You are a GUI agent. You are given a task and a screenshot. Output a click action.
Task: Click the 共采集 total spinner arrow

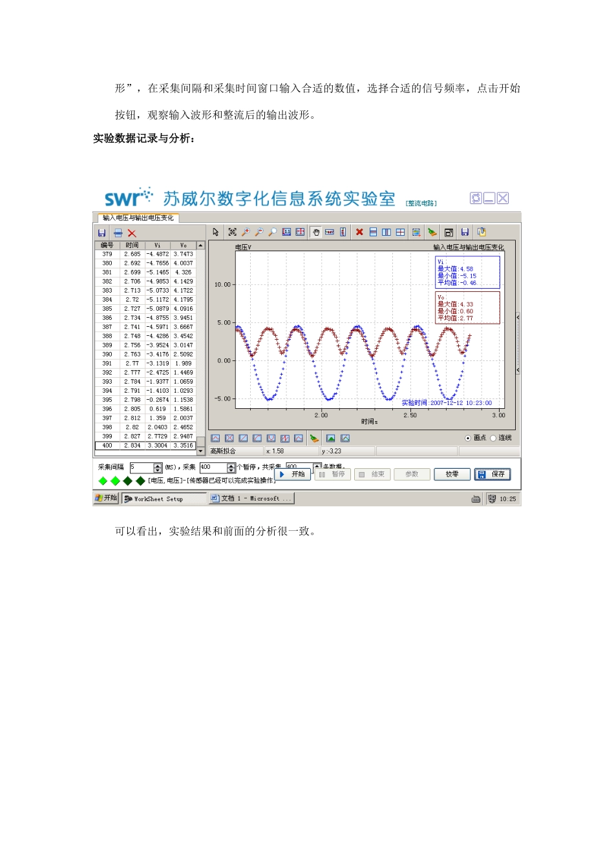317,466
